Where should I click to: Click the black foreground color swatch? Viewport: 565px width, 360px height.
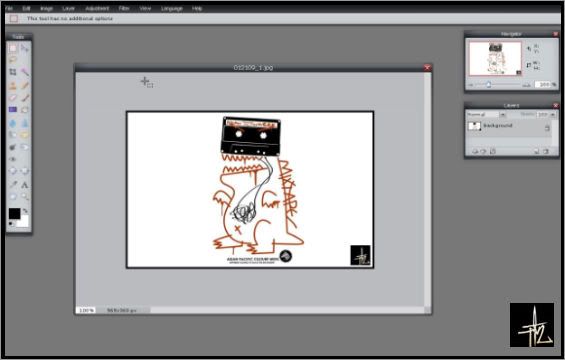coord(14,213)
